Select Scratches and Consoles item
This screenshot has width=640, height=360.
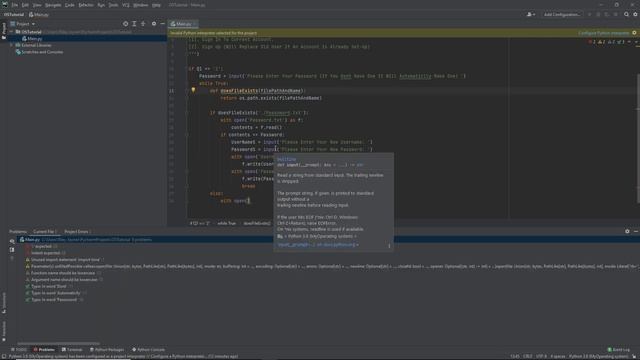(39, 52)
